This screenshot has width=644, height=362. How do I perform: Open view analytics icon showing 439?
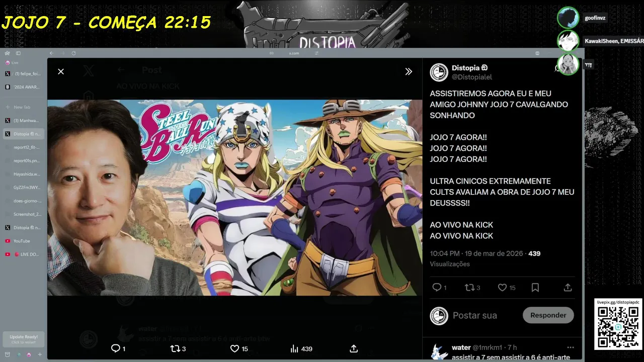pos(295,348)
